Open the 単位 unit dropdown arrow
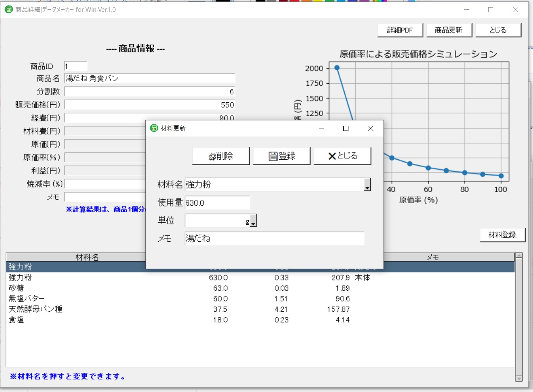The width and height of the screenshot is (533, 392). (x=253, y=220)
